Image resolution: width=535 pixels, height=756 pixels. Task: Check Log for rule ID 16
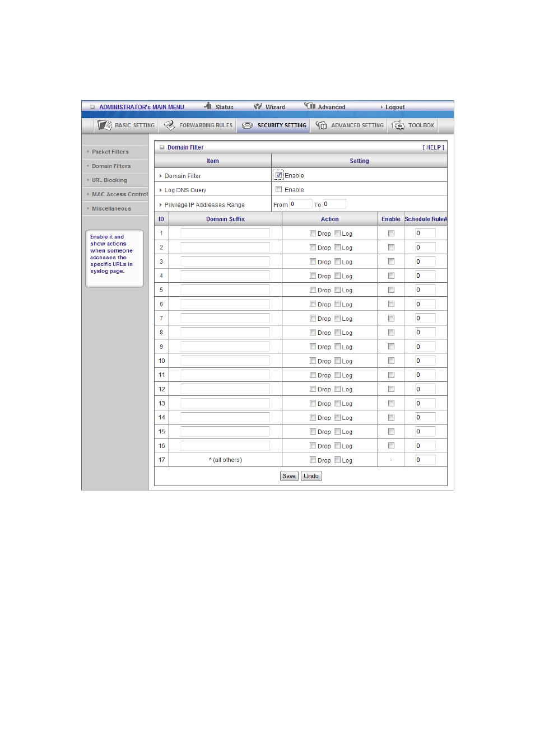coord(337,446)
